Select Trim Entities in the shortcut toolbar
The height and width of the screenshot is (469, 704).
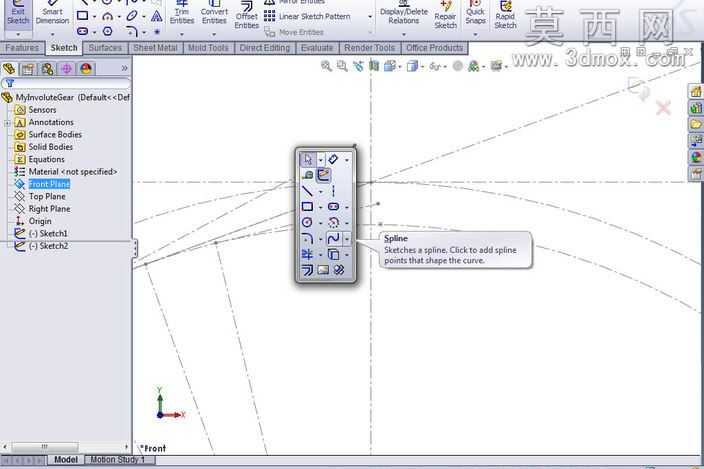(307, 254)
